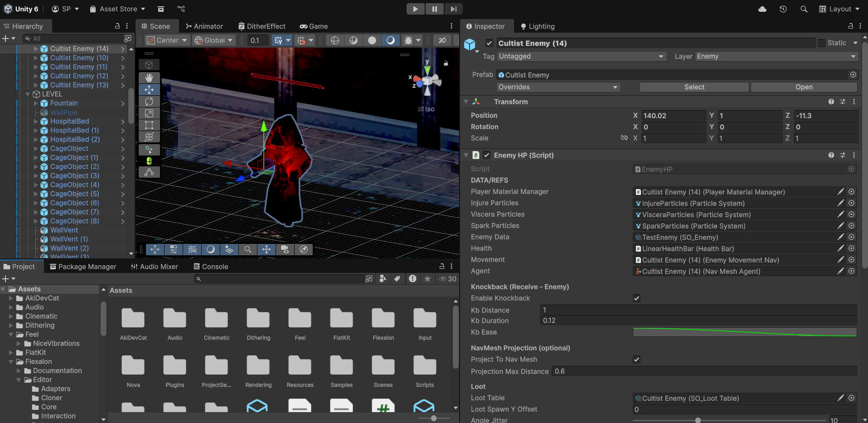
Task: Select the Rect transform tool
Action: click(x=149, y=125)
